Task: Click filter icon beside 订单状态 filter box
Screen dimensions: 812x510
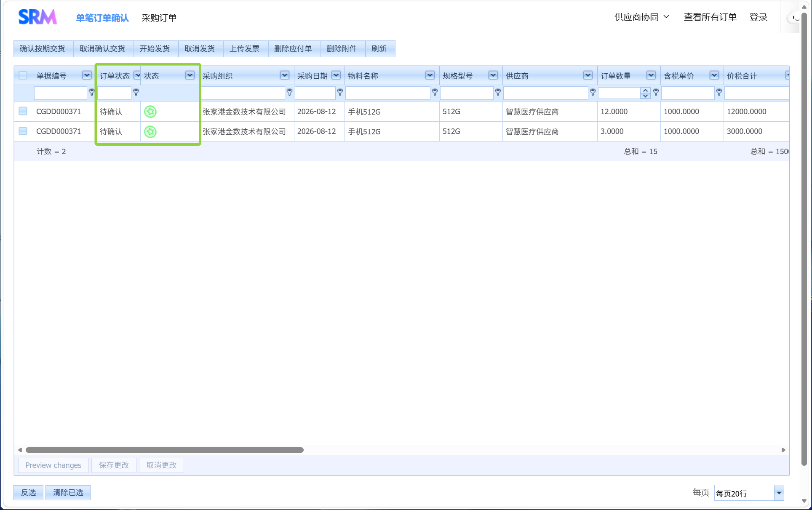Action: (x=136, y=92)
